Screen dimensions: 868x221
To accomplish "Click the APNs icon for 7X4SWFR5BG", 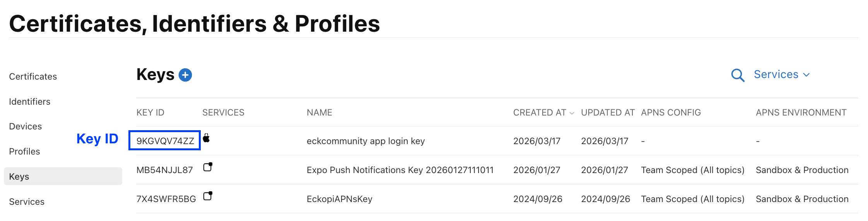I will pos(208,196).
